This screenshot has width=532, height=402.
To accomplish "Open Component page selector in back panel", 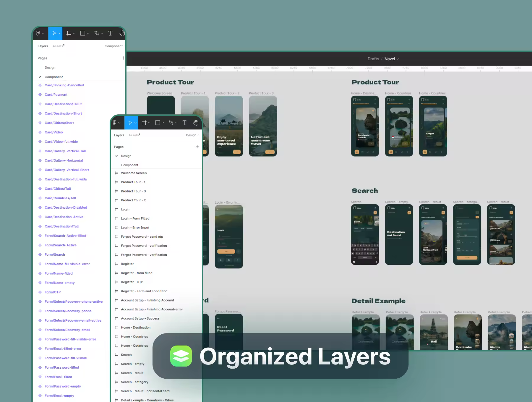I will (x=115, y=46).
